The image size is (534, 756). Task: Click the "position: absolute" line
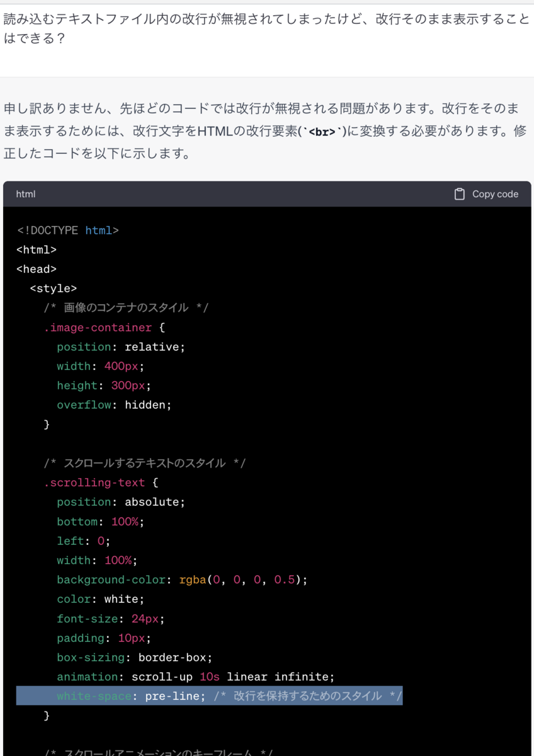(121, 502)
